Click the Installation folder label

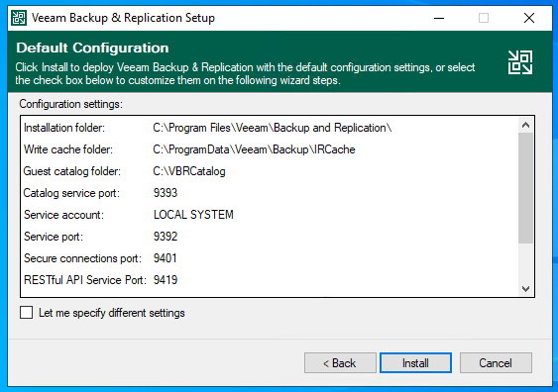[64, 128]
